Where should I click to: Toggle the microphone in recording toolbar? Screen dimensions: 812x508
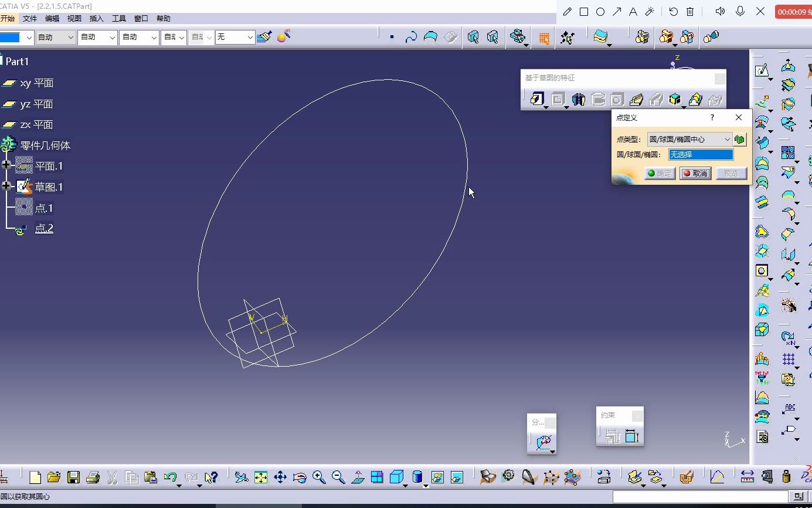pos(740,11)
